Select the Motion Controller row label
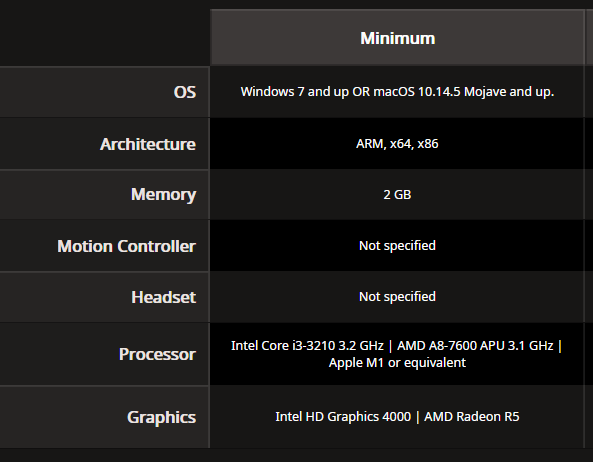The width and height of the screenshot is (593, 462). click(126, 246)
